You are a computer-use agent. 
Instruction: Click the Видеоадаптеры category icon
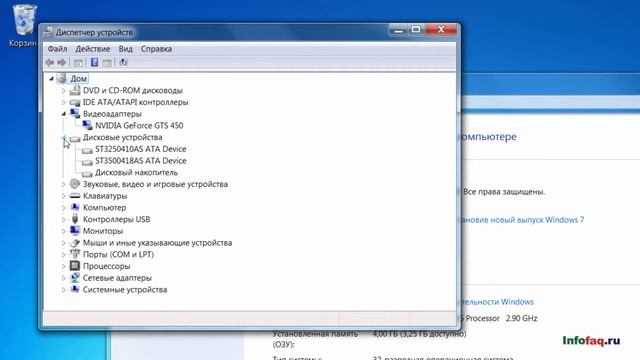[x=75, y=113]
